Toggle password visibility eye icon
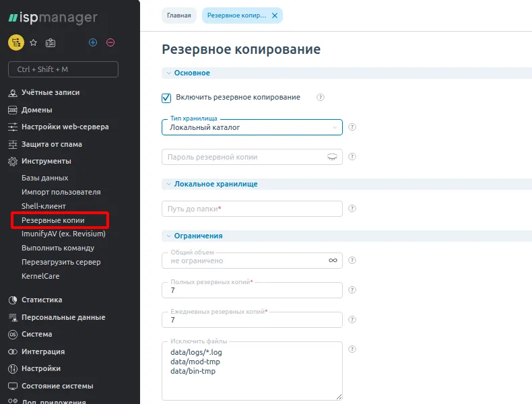This screenshot has height=404, width=532. (x=332, y=157)
